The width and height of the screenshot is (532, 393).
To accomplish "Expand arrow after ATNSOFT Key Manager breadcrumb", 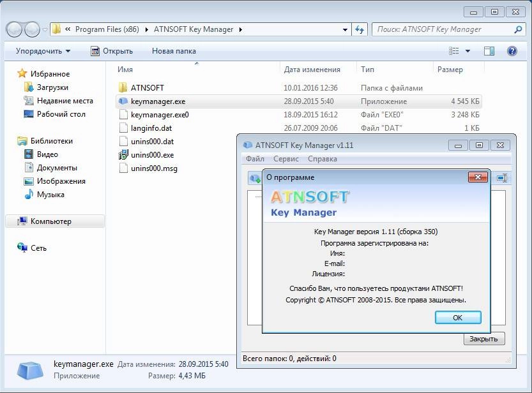I will point(241,30).
